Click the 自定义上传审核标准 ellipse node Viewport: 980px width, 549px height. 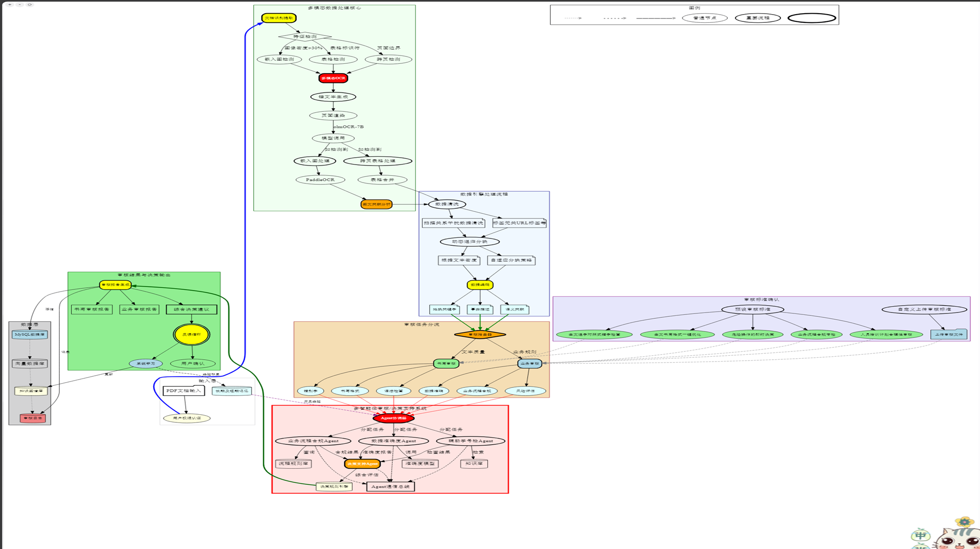point(925,310)
